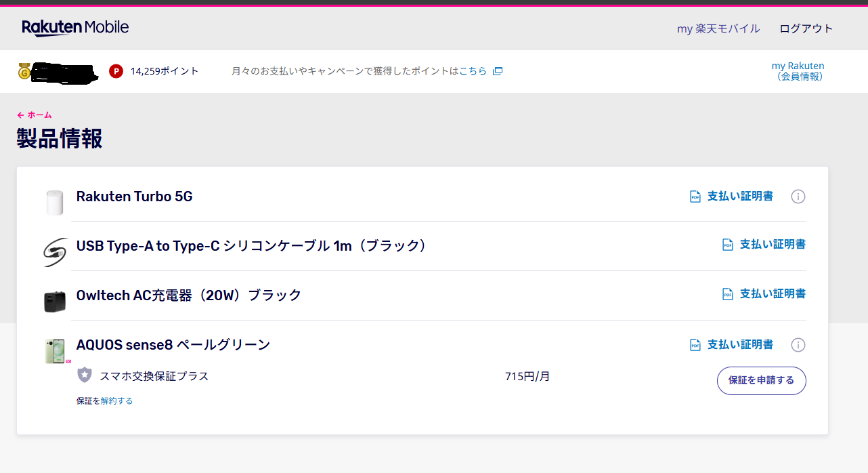Image resolution: width=868 pixels, height=473 pixels.
Task: Click info icon for Rakuten Turbo 5G
Action: click(798, 197)
